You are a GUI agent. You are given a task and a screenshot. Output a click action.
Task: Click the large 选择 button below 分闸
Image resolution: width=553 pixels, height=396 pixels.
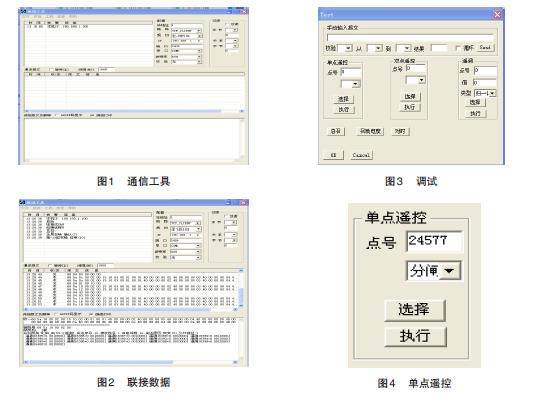[415, 310]
